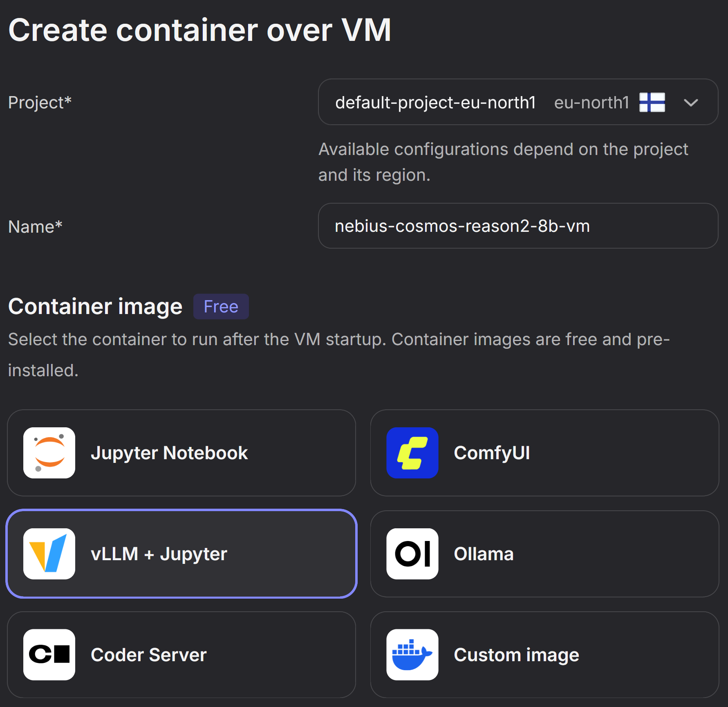
Task: Click the ComfyUI blue logo icon
Action: 412,453
